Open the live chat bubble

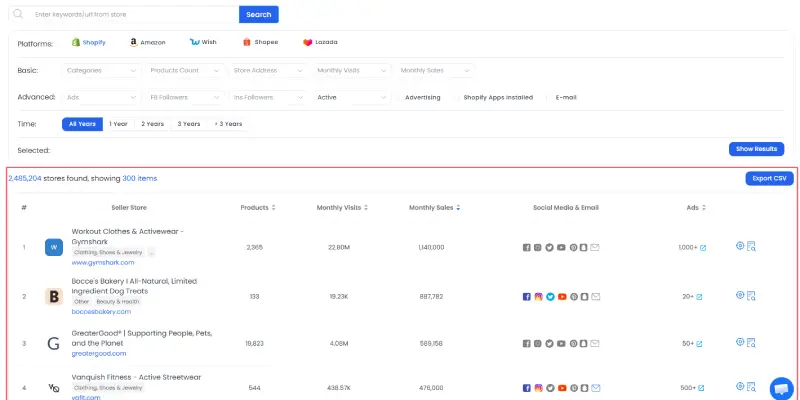point(781,388)
